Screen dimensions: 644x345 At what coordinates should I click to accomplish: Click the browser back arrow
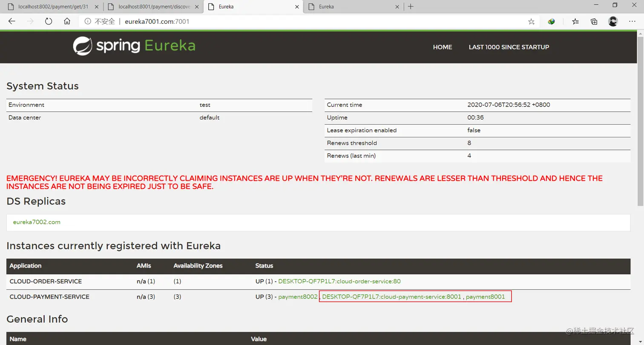click(11, 21)
